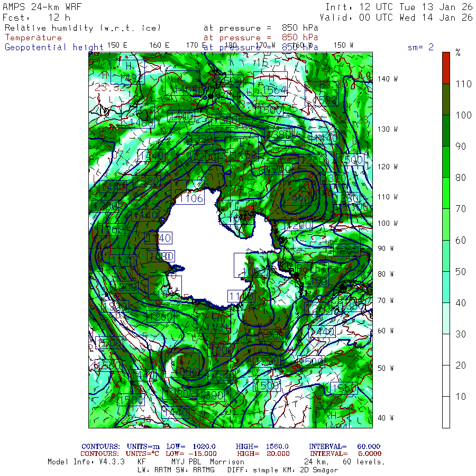Click 'DIFF: simple KM: 2D Smagor' text
Screen dimensions: 476x476
click(x=282, y=470)
